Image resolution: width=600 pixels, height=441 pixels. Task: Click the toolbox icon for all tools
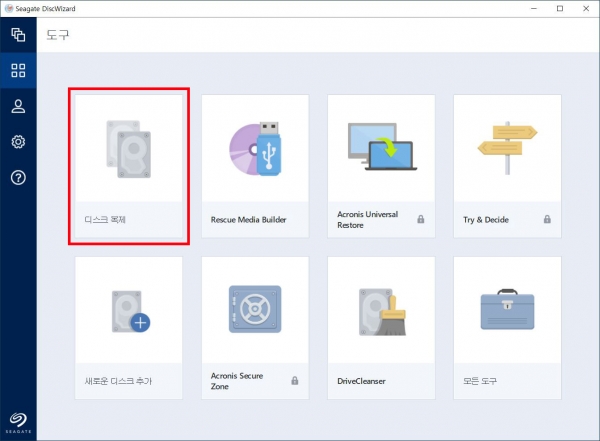[x=506, y=310]
